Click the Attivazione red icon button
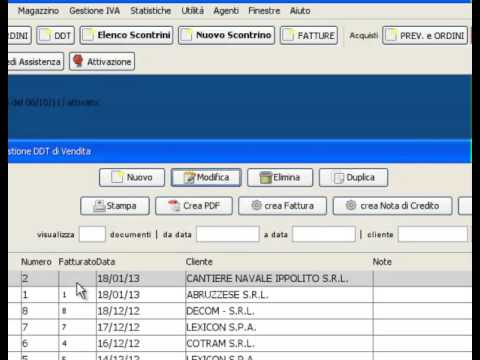480x360 pixels. [102, 62]
